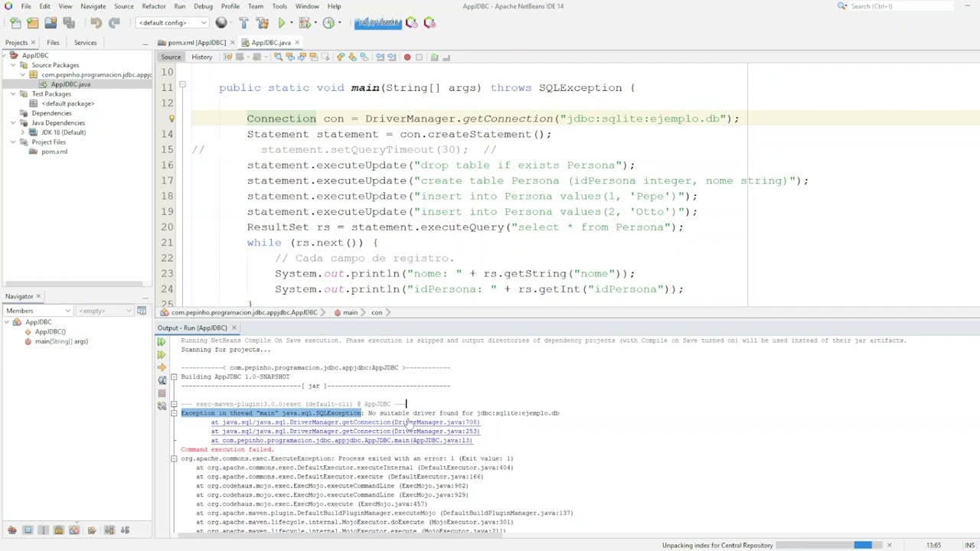This screenshot has height=551, width=980.
Task: Click the Clean and Build Project icon
Action: [262, 23]
